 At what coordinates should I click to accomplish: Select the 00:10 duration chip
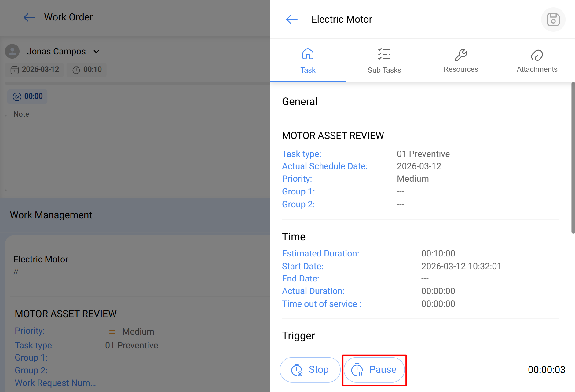coord(87,70)
